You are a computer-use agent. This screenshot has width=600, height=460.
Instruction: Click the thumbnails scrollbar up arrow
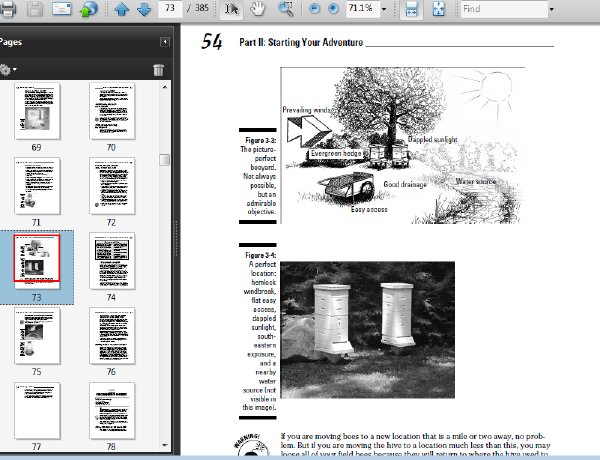point(165,87)
